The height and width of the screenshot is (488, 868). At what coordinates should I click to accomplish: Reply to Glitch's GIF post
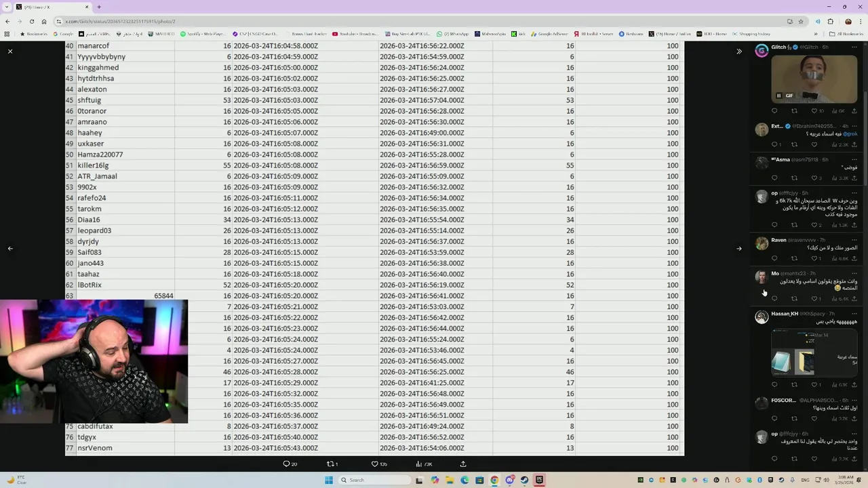click(774, 111)
